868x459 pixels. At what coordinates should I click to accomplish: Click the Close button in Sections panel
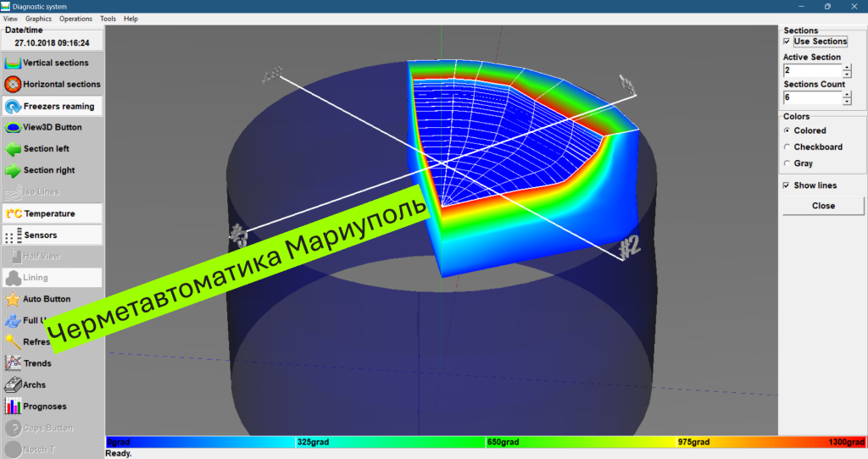(x=823, y=206)
